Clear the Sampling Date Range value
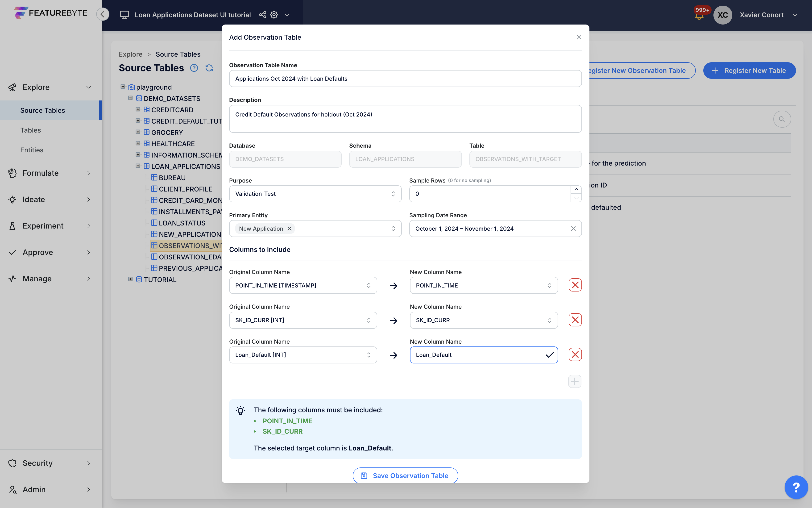Image resolution: width=812 pixels, height=508 pixels. click(x=573, y=229)
